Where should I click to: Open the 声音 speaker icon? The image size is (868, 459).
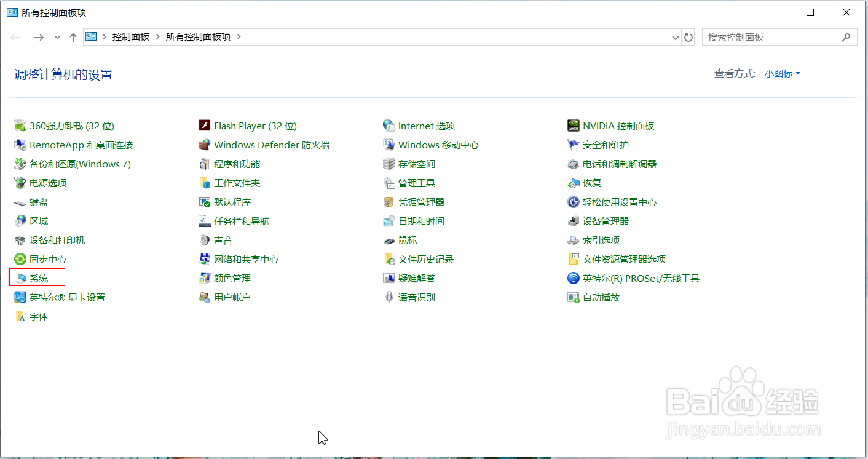[x=205, y=240]
